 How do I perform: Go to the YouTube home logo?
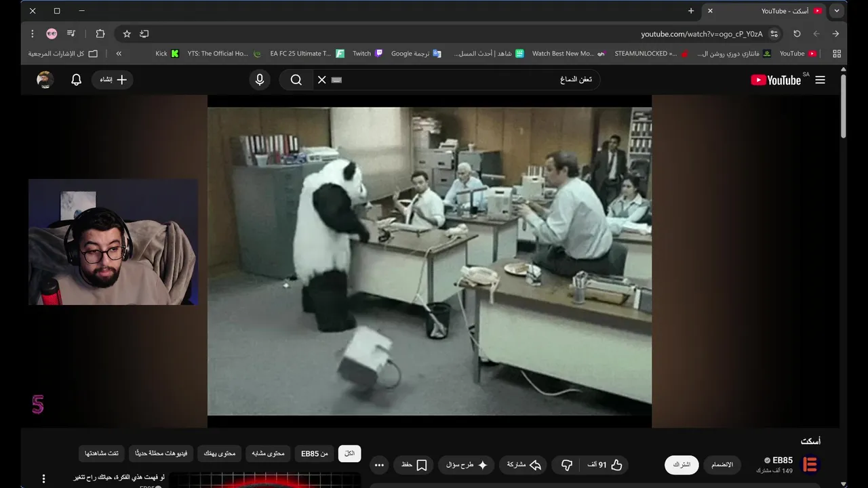(x=776, y=80)
